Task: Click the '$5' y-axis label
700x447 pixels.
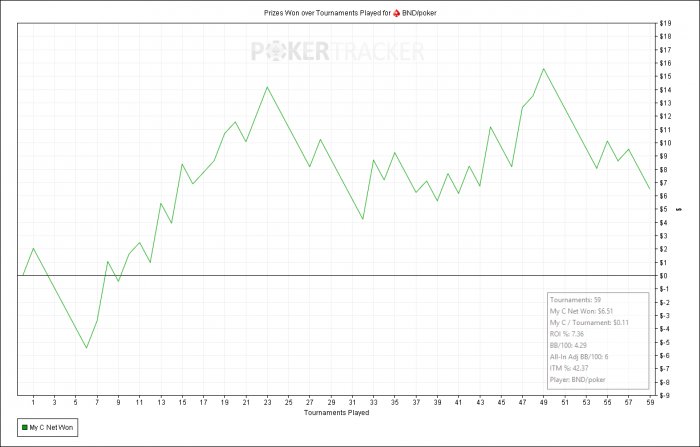Action: click(x=663, y=209)
